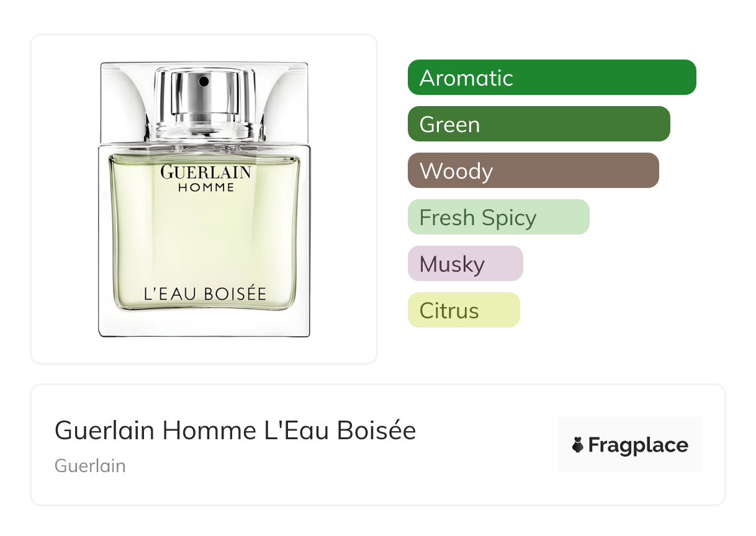Click the black spray nozzle hole
Screen dimensions: 756x536
point(204,81)
